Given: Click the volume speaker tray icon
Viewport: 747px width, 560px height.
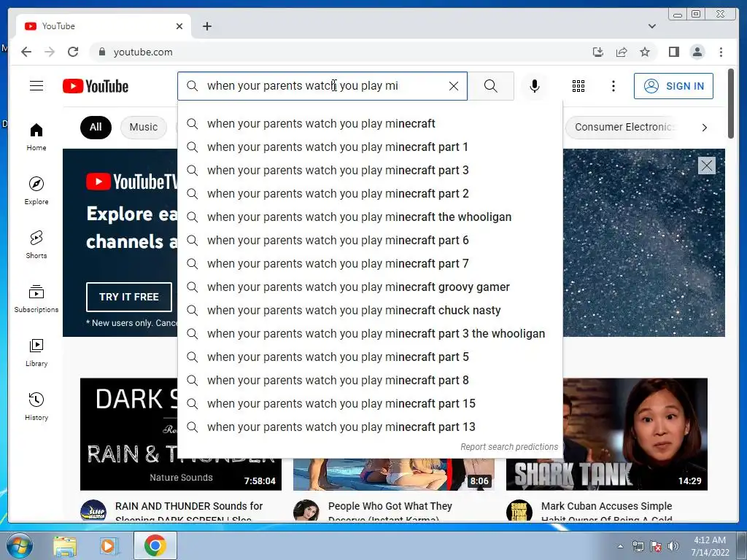Looking at the screenshot, I should tap(673, 546).
